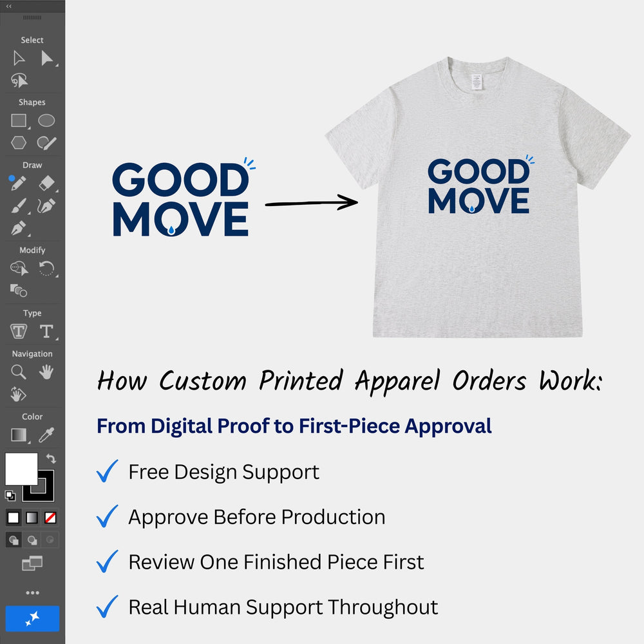This screenshot has width=644, height=644.
Task: Click "Free Design Support" text
Action: (x=224, y=472)
